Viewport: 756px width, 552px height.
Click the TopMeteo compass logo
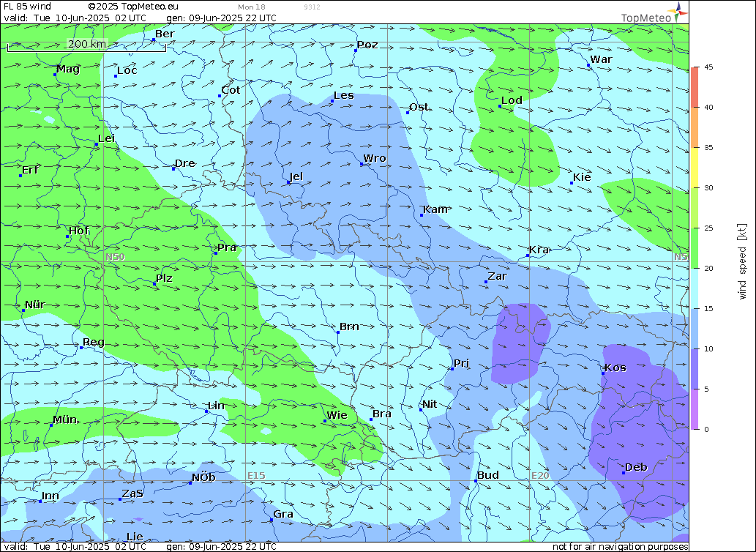click(678, 11)
